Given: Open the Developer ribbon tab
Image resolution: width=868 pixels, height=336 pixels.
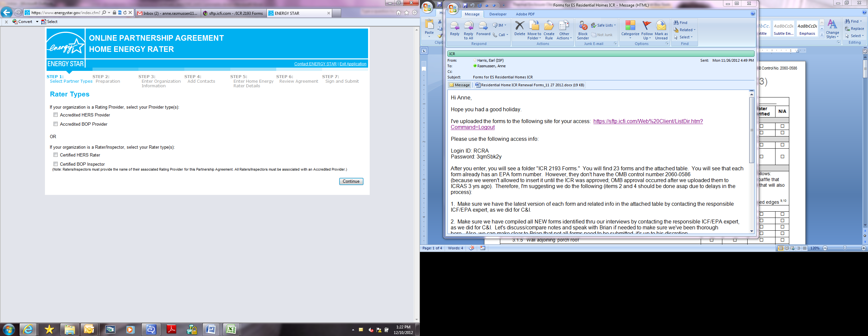Looking at the screenshot, I should [498, 14].
